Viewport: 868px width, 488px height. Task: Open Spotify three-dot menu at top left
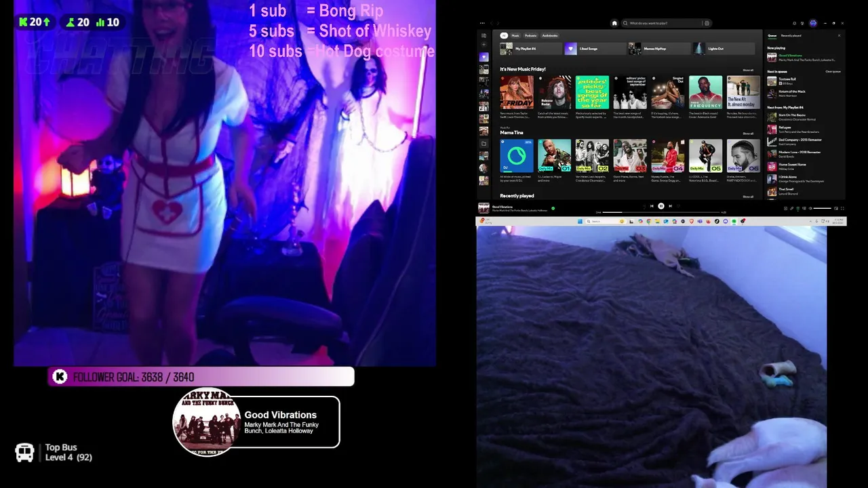[483, 23]
